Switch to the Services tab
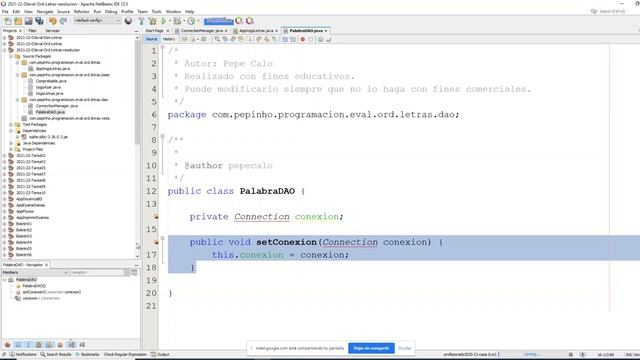This screenshot has height=360, width=640. pos(52,31)
